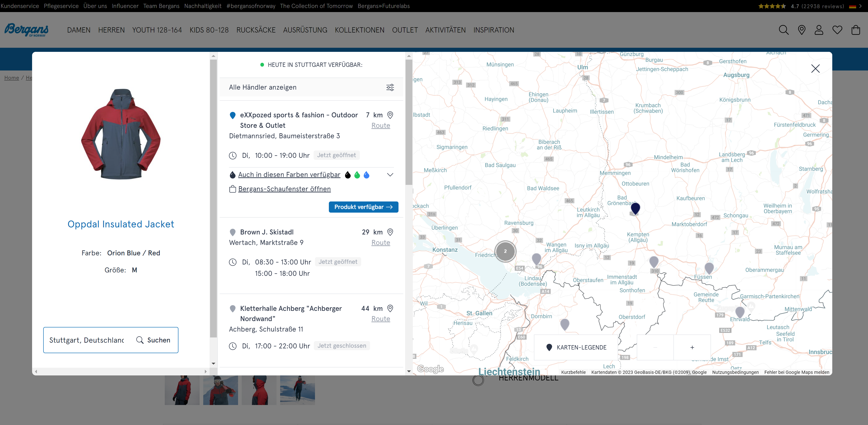This screenshot has height=425, width=868.
Task: Open the wishlist heart icon
Action: (837, 30)
